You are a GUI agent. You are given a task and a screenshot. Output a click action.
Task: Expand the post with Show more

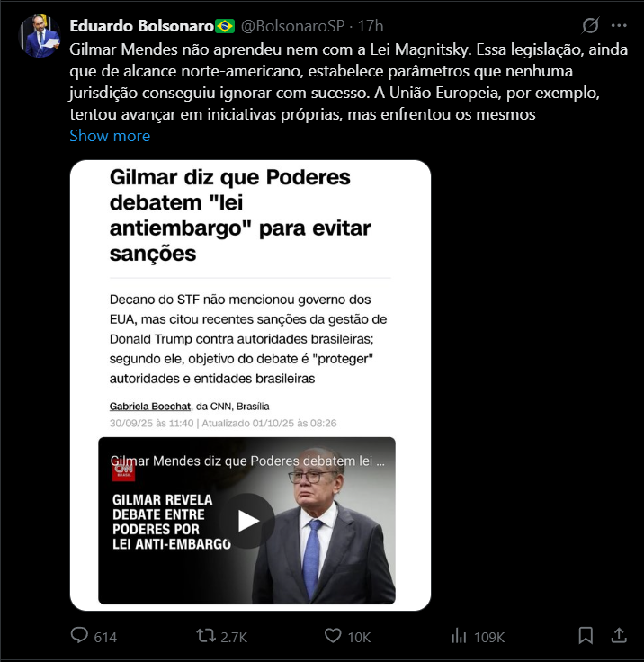pyautogui.click(x=110, y=136)
